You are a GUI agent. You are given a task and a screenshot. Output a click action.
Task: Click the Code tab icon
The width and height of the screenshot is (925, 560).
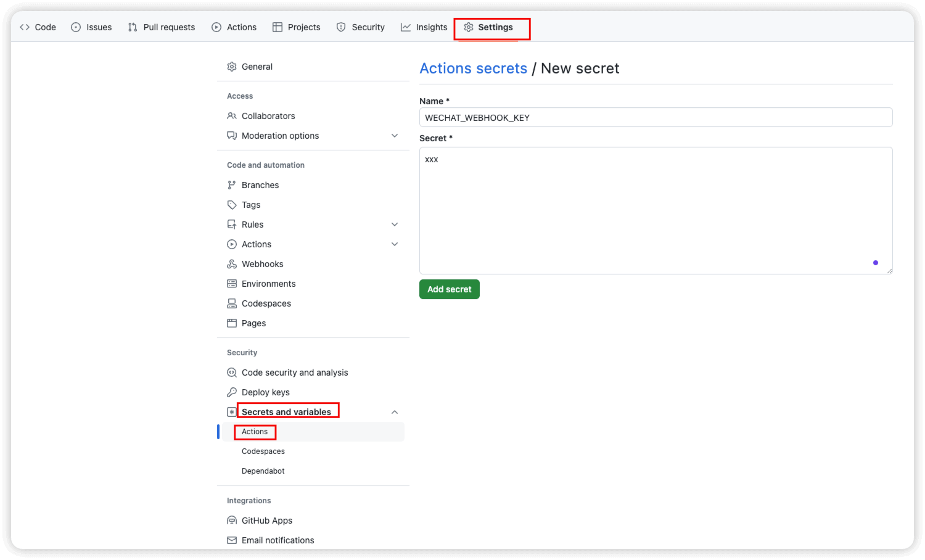point(25,27)
